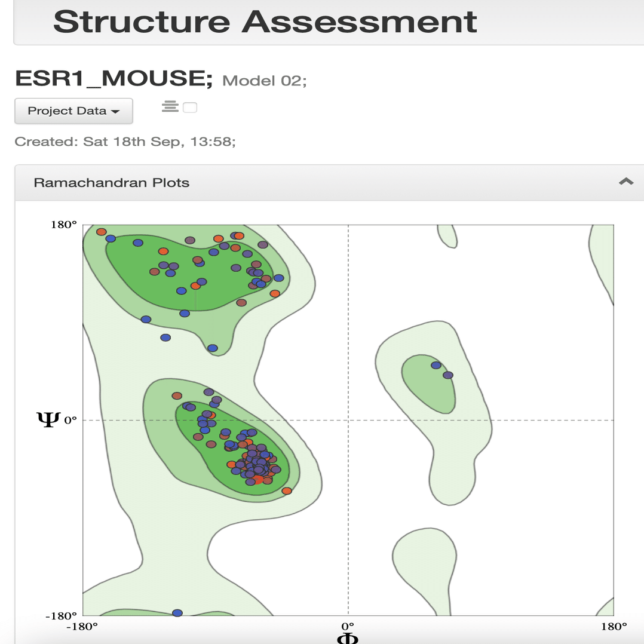Screen dimensions: 644x644
Task: Click the brownish point at the top-left of the helix region
Action: (177, 396)
